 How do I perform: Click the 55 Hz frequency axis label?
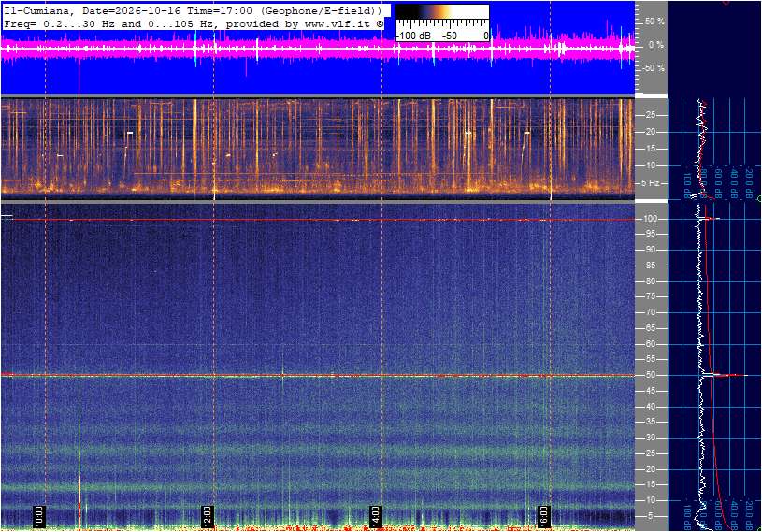coord(650,360)
